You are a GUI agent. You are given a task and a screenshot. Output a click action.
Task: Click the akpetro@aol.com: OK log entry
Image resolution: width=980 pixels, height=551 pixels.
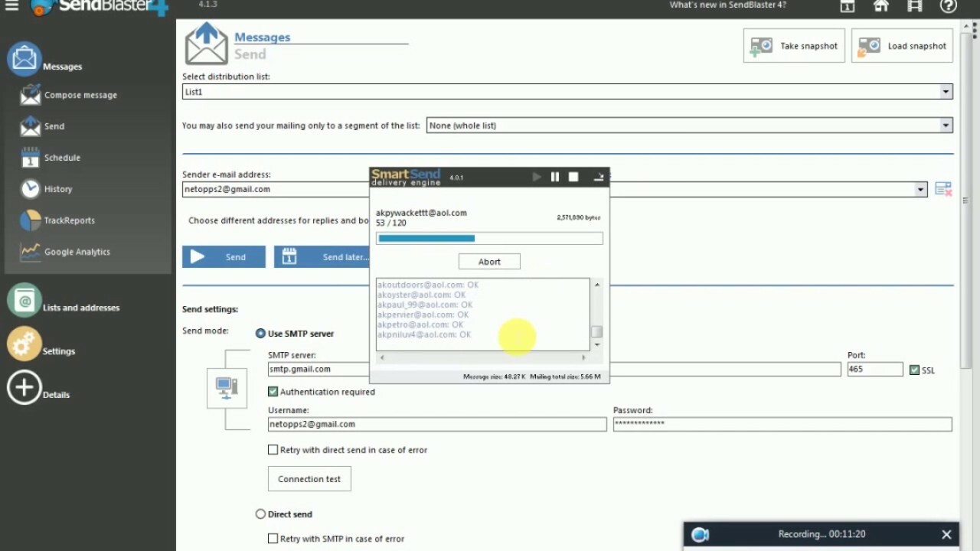tap(420, 324)
